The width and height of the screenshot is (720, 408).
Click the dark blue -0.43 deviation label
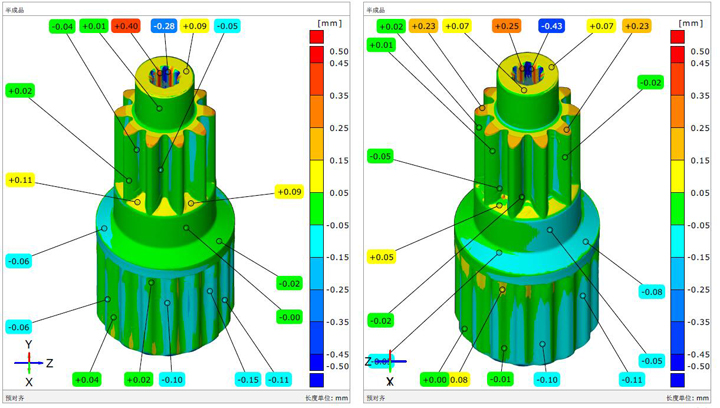click(551, 26)
